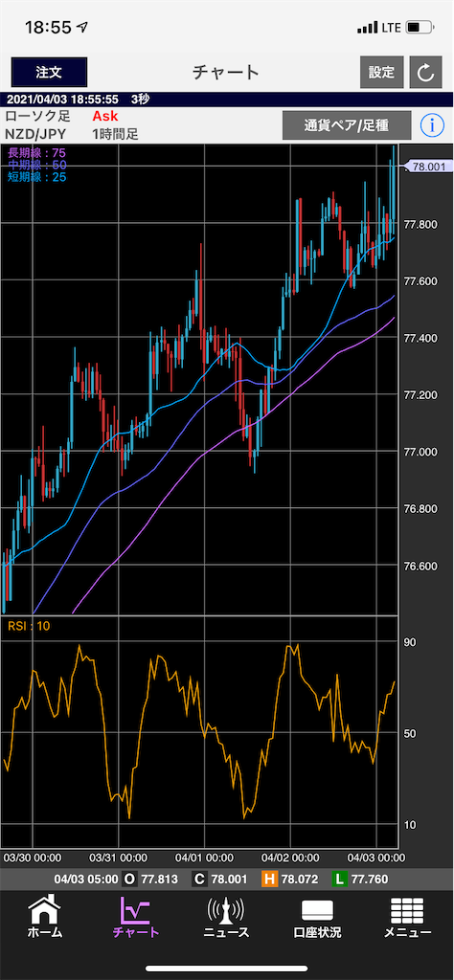Tap the timestamp 2021/04/03 18:55:55
The width and height of the screenshot is (454, 980).
point(62,100)
